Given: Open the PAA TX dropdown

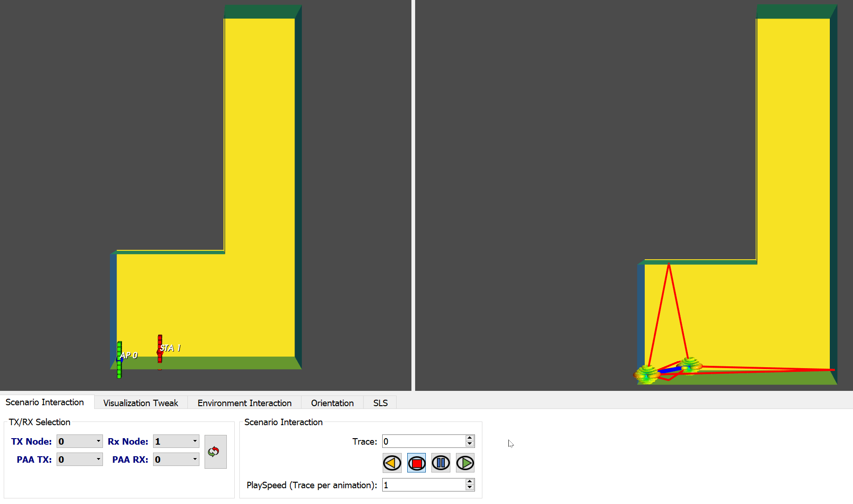Looking at the screenshot, I should click(x=79, y=459).
